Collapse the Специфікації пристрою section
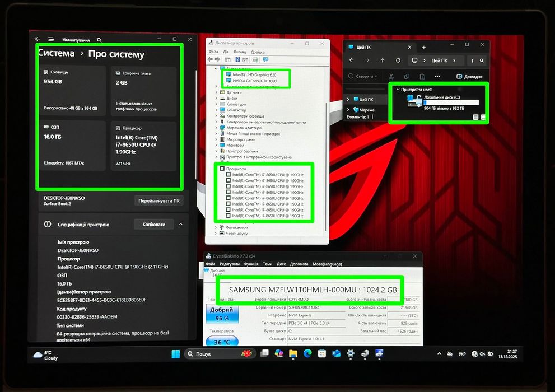 pyautogui.click(x=181, y=225)
